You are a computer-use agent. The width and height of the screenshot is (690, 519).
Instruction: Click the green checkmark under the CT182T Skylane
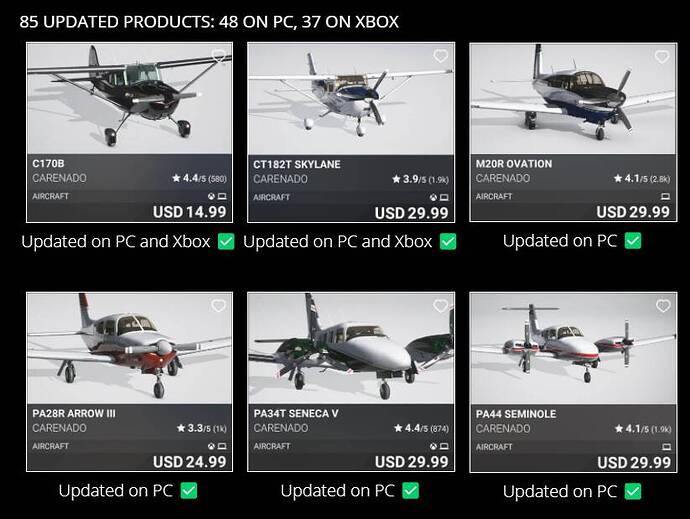pos(448,241)
